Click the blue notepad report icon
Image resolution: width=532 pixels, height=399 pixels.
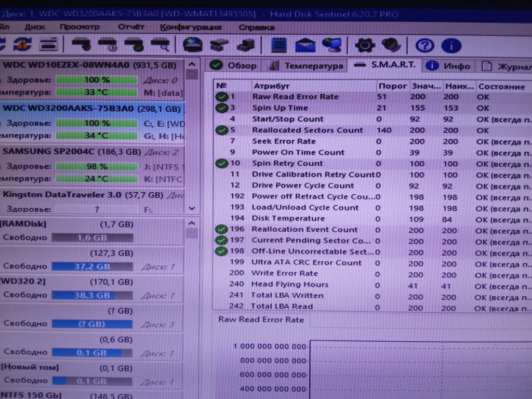(x=279, y=45)
